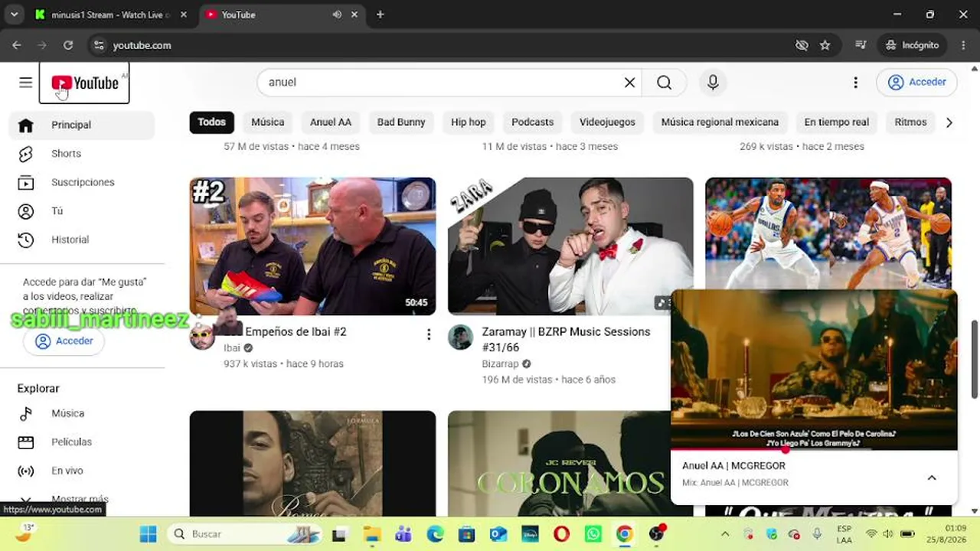Go back in browser history
Image resolution: width=980 pixels, height=551 pixels.
[x=17, y=45]
